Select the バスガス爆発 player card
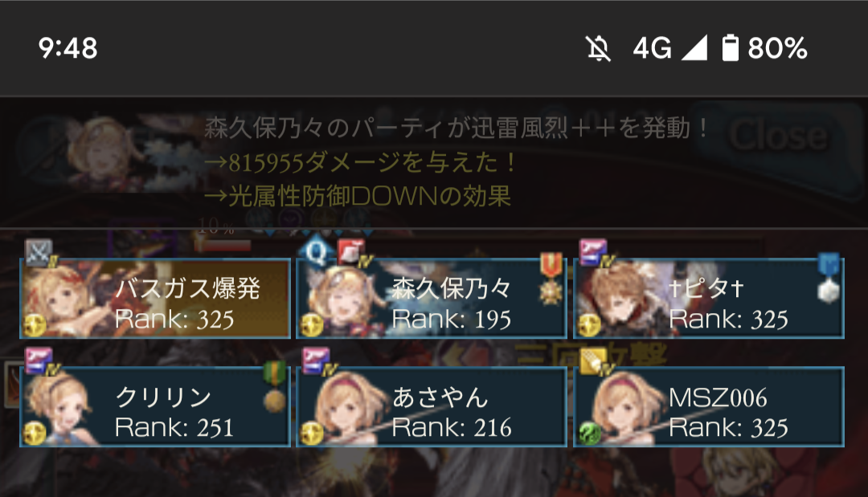This screenshot has height=497, width=868. [155, 299]
